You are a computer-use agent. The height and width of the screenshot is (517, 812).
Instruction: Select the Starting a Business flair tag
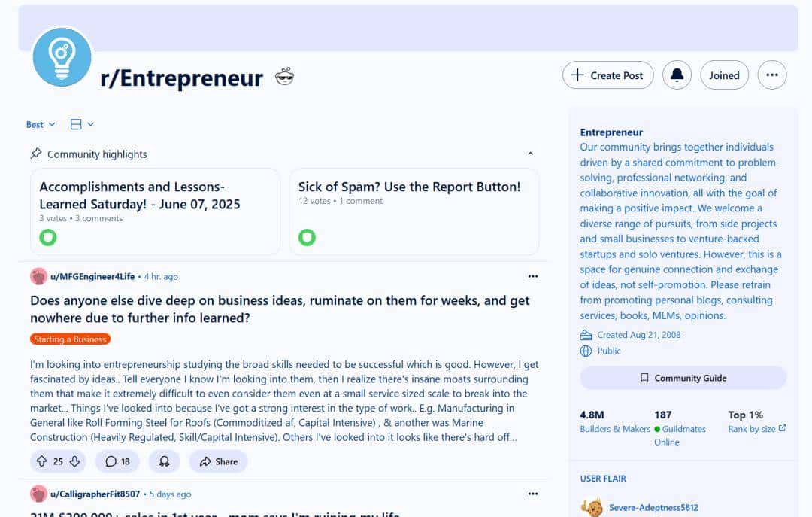[x=70, y=339]
